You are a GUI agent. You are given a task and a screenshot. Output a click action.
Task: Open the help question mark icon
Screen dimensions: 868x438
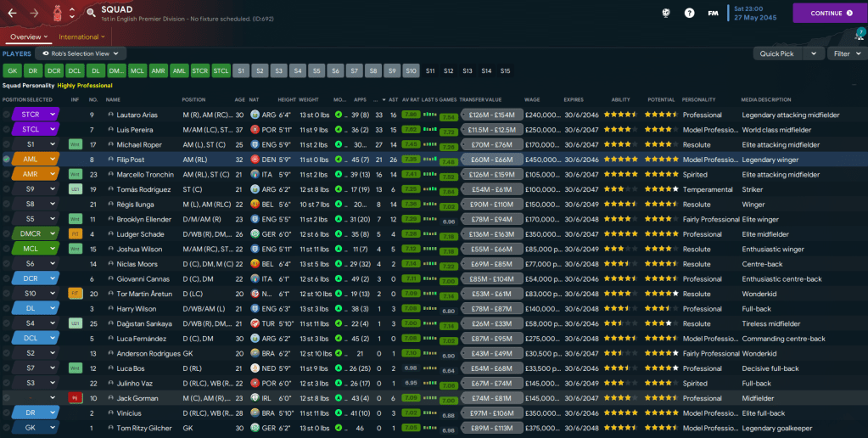(689, 14)
